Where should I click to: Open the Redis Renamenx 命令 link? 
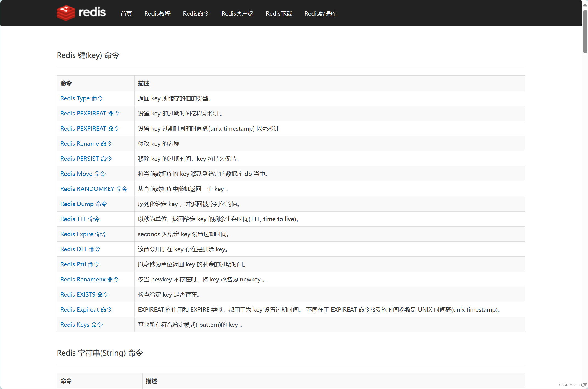[x=89, y=279]
